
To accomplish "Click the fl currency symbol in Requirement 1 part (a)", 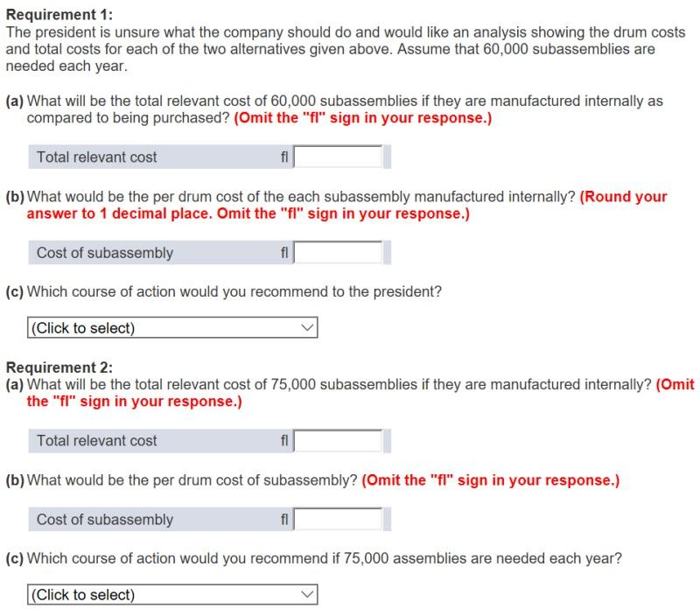I will tap(284, 157).
